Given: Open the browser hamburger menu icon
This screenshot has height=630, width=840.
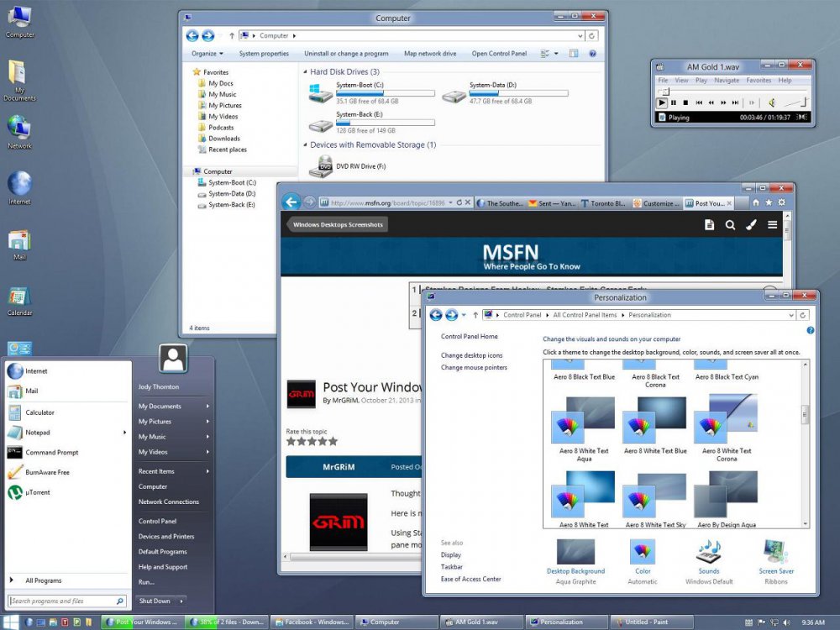Looking at the screenshot, I should 772,225.
